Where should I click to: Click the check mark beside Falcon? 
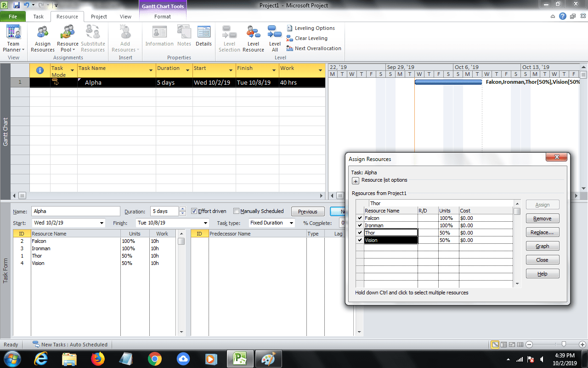point(360,218)
